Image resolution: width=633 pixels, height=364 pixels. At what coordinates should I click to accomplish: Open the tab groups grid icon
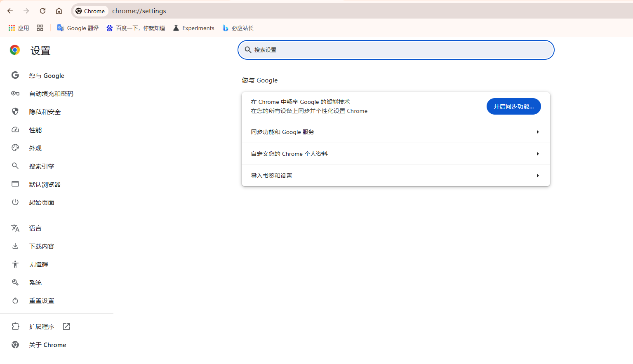tap(40, 28)
